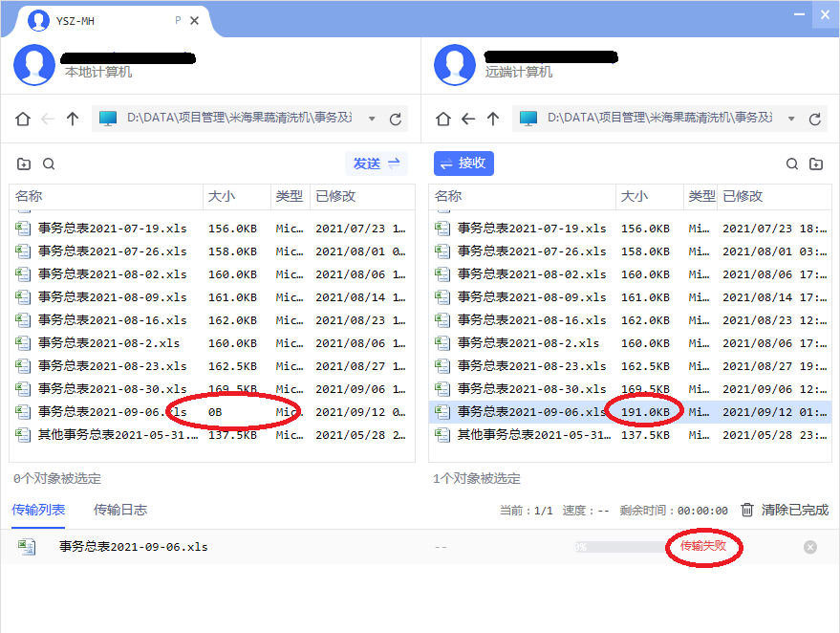Sort local files by 已修改 column

(x=362, y=196)
